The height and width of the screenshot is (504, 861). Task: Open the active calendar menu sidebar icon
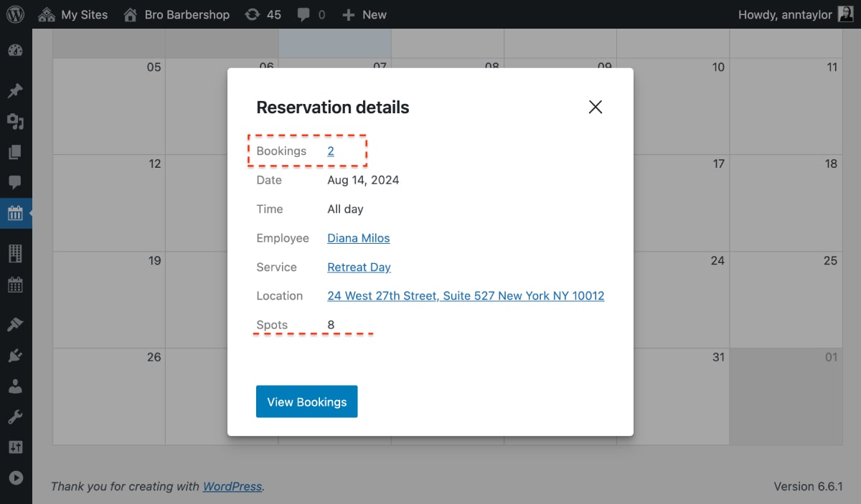pos(15,213)
